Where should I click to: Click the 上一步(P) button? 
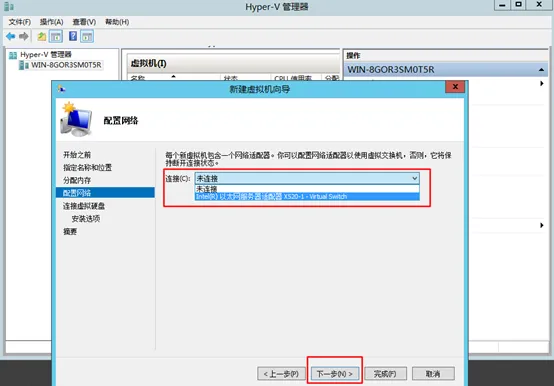[x=281, y=374]
